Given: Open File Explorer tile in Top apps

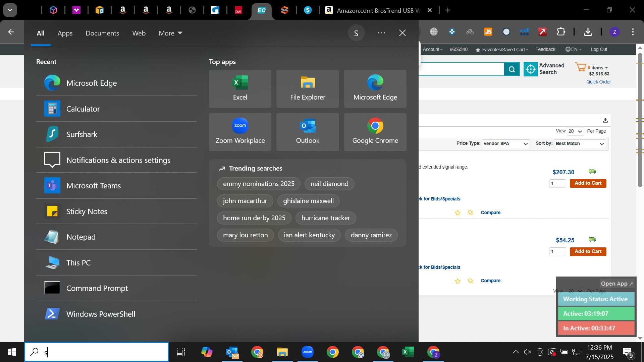Looking at the screenshot, I should click(308, 89).
